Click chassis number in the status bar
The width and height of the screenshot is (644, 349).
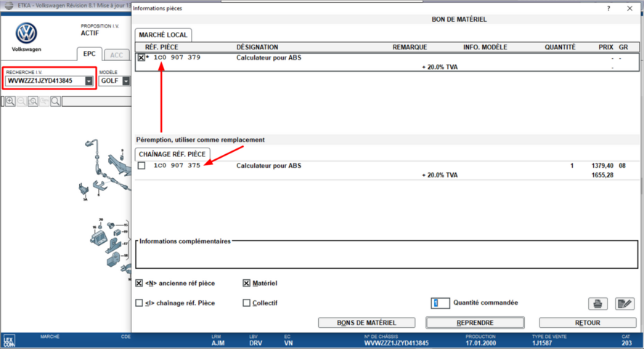[x=396, y=343]
